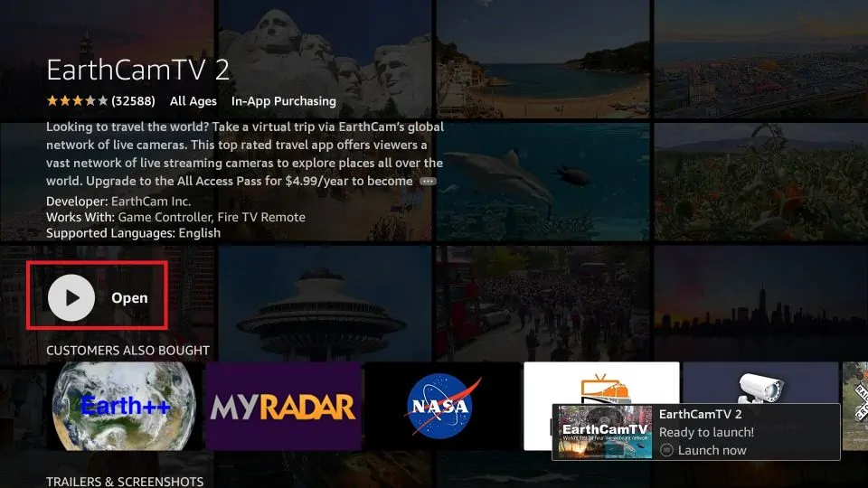Click TRAILERS & SCREENSHOTS heading
Image resolution: width=868 pixels, height=488 pixels.
(125, 482)
